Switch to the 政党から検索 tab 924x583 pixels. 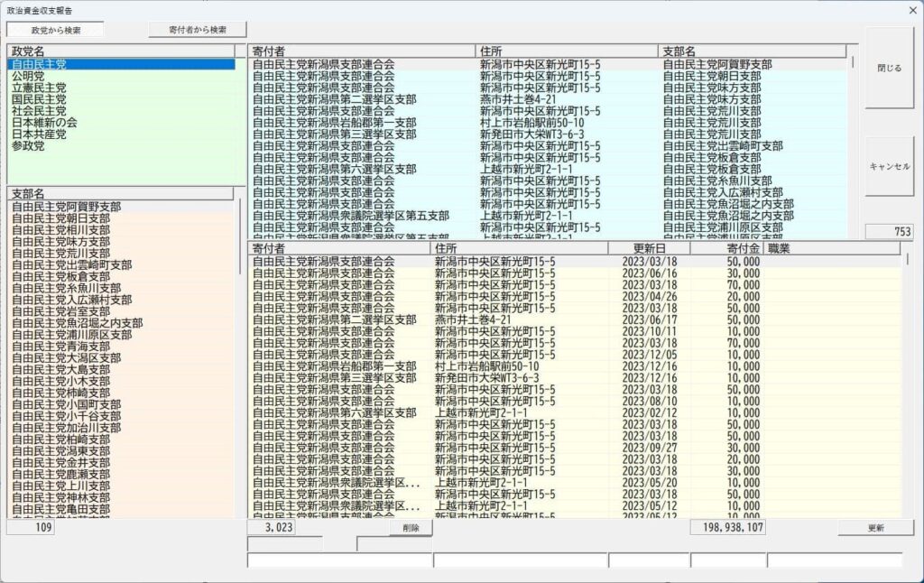[x=55, y=30]
